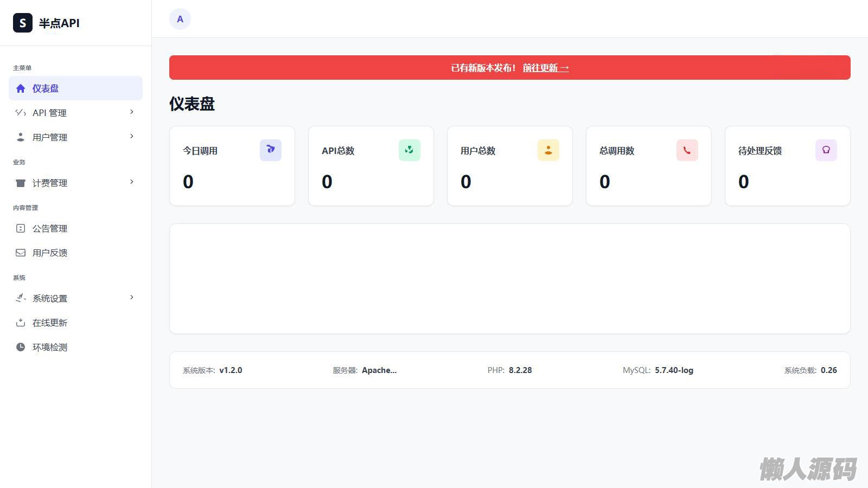868x488 pixels.
Task: Click the icon beside 系统设置
Action: [x=21, y=298]
